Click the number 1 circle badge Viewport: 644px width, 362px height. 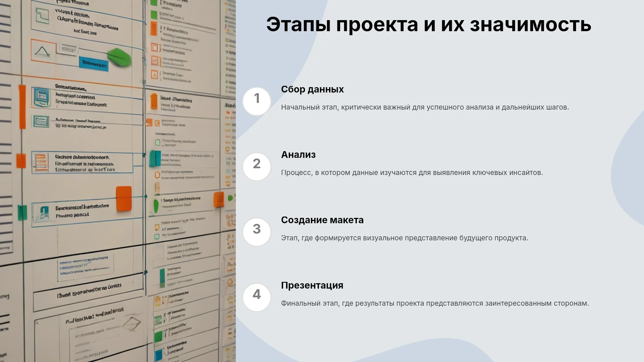coord(257,101)
